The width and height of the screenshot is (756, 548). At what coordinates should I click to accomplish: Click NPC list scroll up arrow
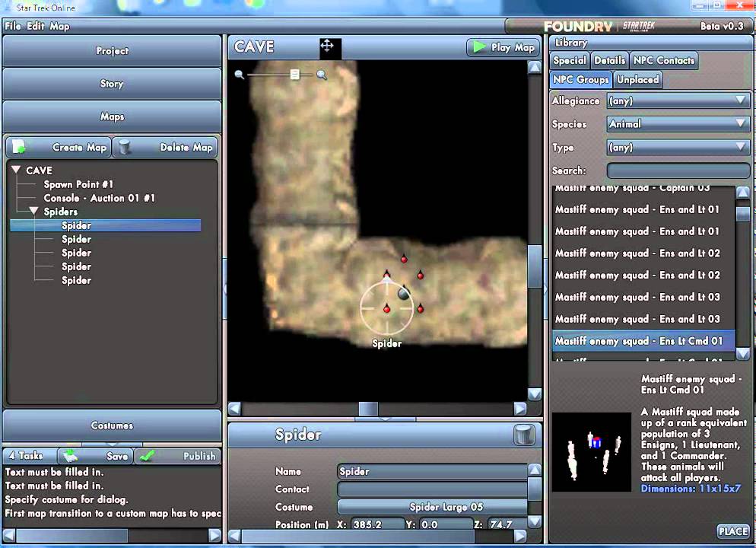coord(743,192)
